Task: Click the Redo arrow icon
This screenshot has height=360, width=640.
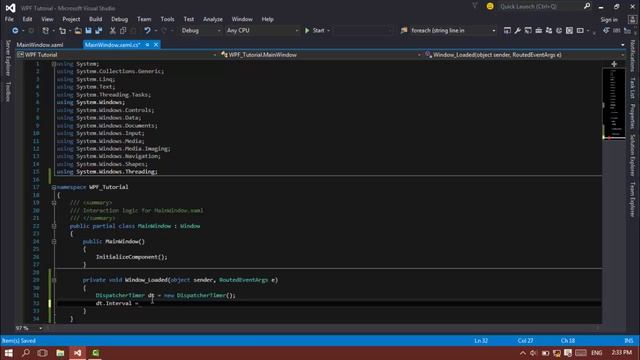Action: click(x=164, y=31)
